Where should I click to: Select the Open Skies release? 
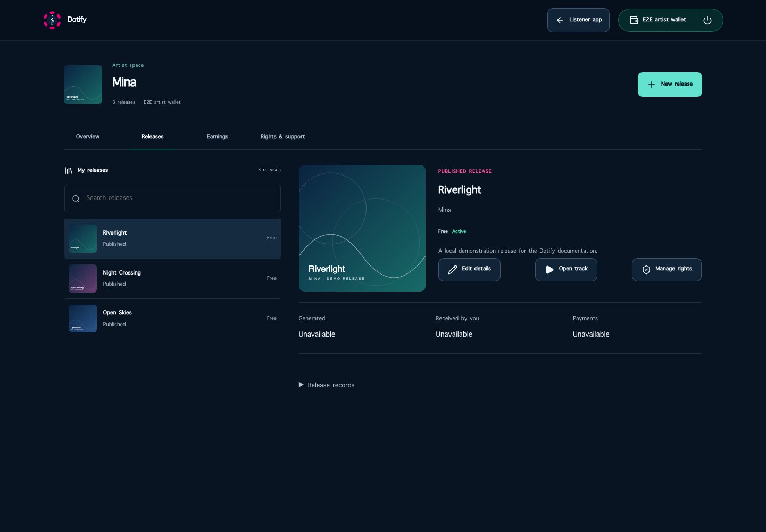(x=172, y=319)
